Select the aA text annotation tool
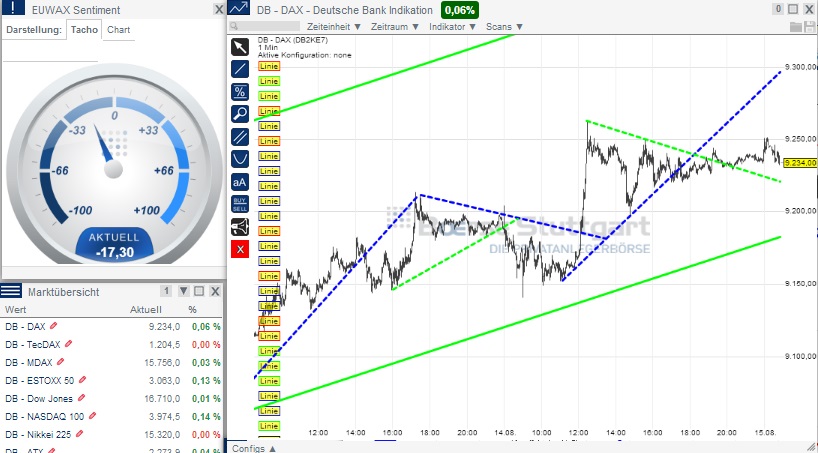Screen dimensions: 818x453 coord(240,182)
